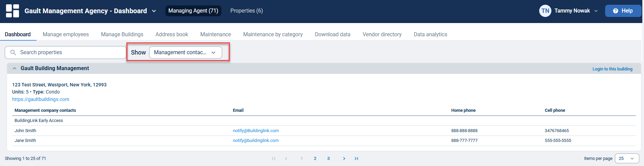
Task: Click cell phone 3476768465
Action: point(557,130)
